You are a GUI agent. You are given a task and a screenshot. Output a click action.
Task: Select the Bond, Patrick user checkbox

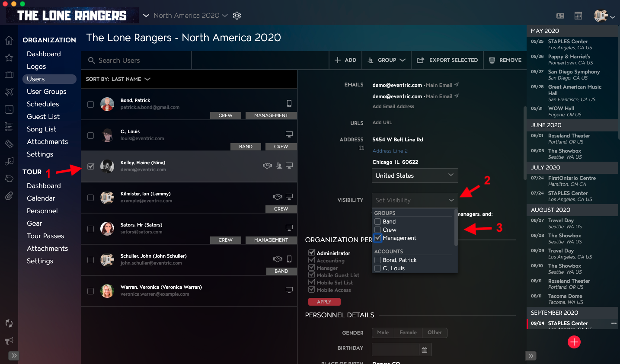tap(91, 104)
